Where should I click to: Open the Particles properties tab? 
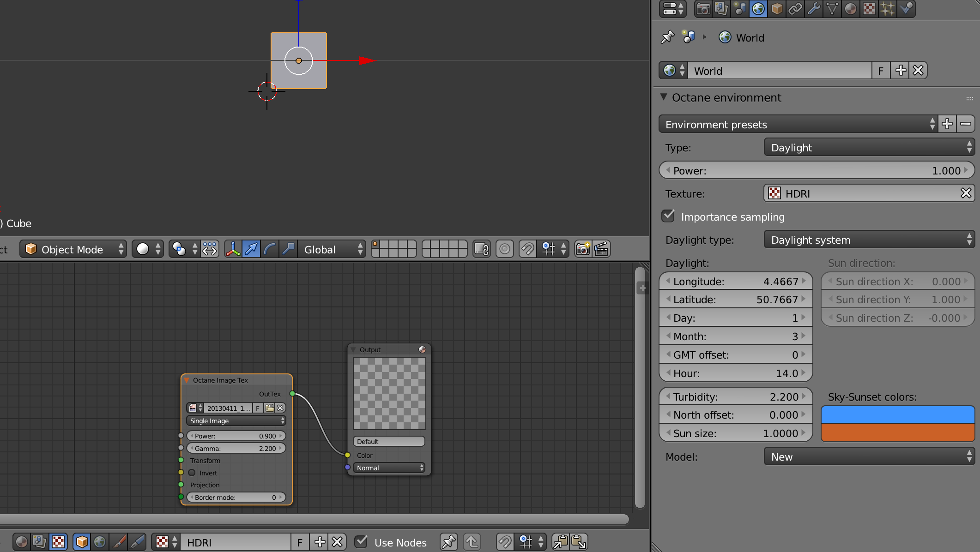tap(887, 9)
